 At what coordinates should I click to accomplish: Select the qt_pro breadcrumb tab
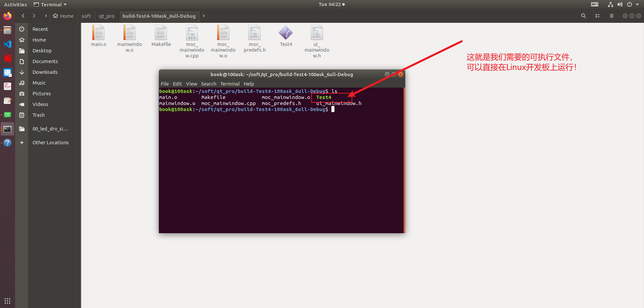click(106, 16)
